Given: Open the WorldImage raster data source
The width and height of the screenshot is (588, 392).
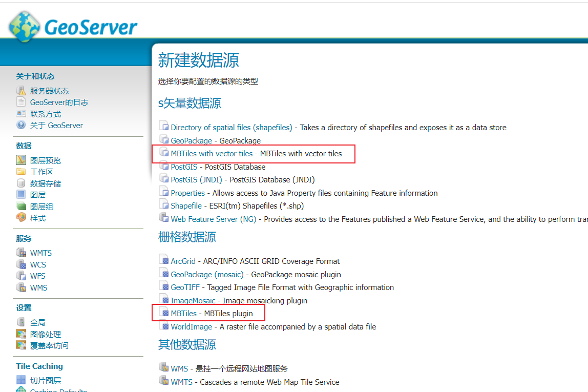Looking at the screenshot, I should [192, 326].
